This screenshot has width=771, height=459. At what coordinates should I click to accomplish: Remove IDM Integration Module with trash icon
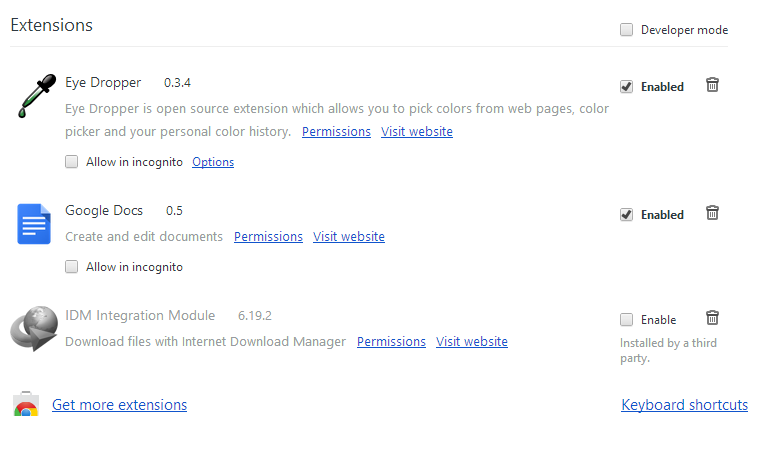(712, 318)
